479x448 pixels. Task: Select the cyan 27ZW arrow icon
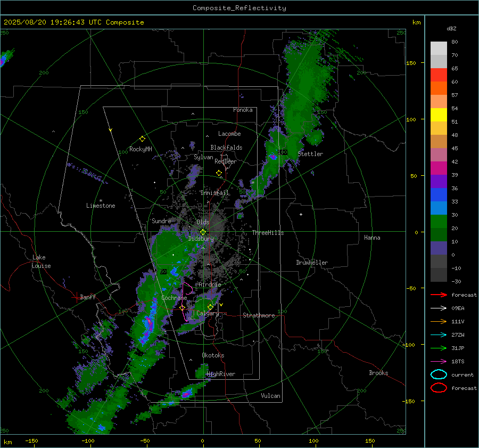[x=439, y=335]
